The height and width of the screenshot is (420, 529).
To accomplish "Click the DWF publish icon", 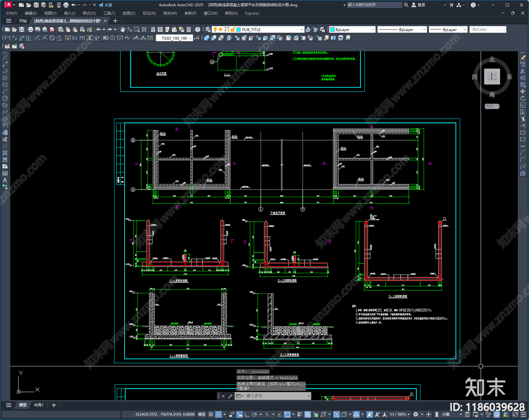I will [x=52, y=29].
